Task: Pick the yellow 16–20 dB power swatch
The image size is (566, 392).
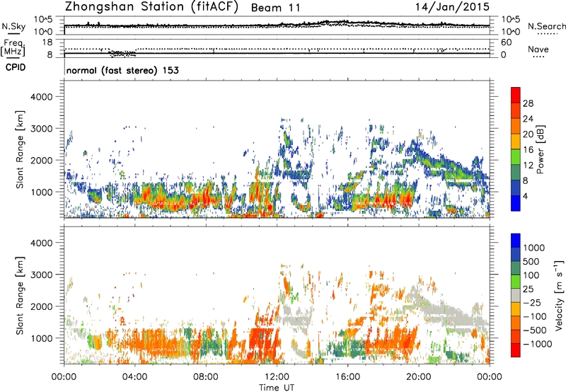Action: 516,142
